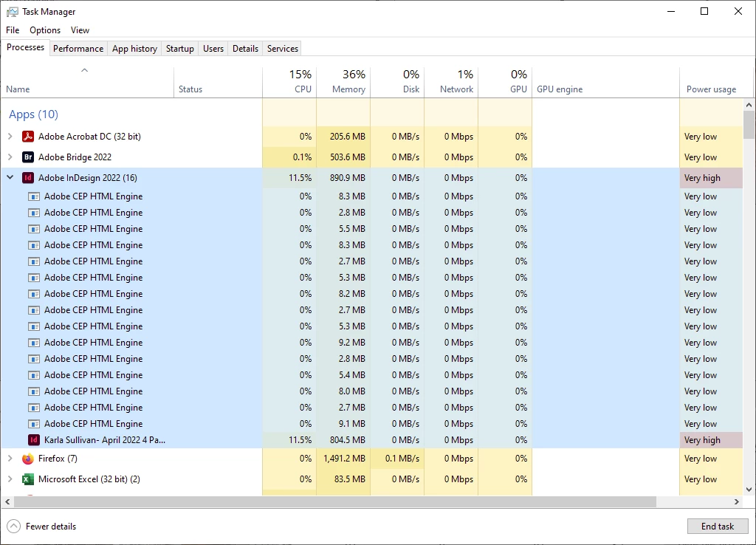
Task: Sort by the GPU engine column header
Action: coord(606,82)
